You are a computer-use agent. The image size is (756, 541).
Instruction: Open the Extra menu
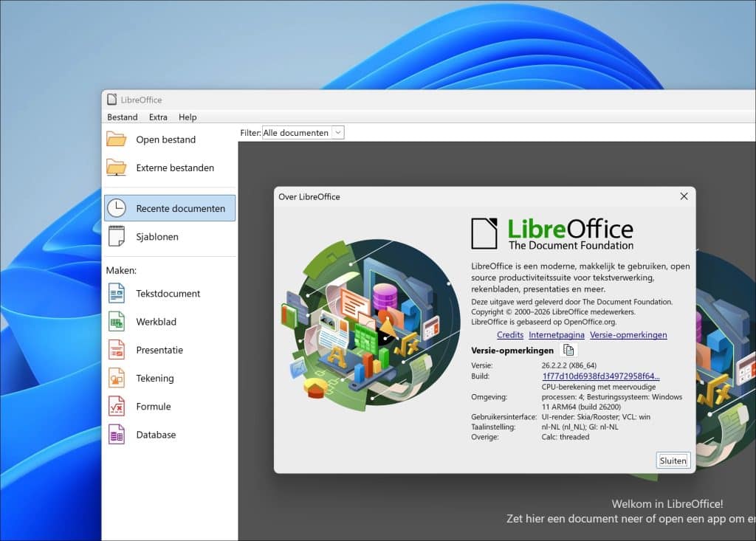point(157,117)
